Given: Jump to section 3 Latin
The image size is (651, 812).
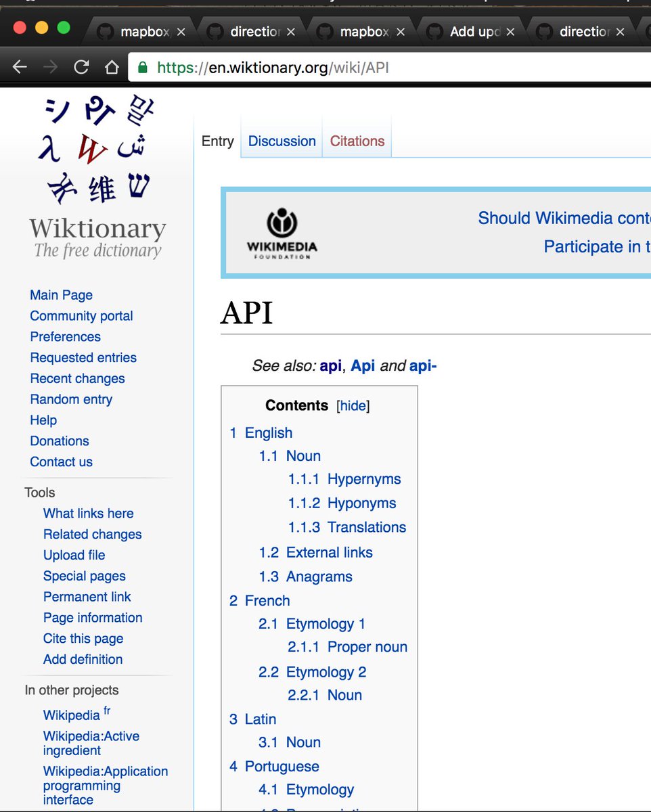Looking at the screenshot, I should [252, 719].
